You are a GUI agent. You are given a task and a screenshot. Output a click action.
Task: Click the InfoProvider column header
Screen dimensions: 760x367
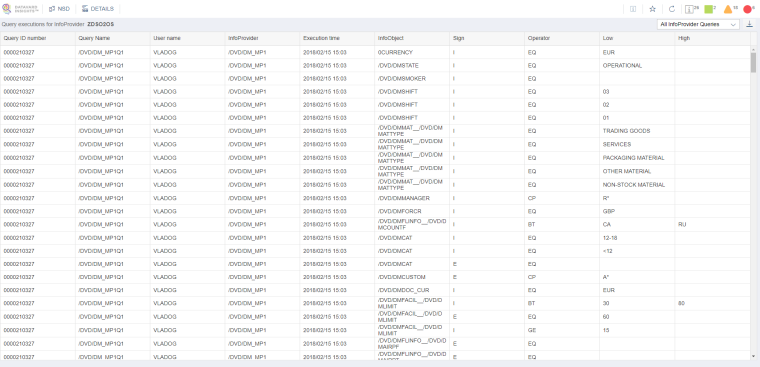tap(262, 38)
